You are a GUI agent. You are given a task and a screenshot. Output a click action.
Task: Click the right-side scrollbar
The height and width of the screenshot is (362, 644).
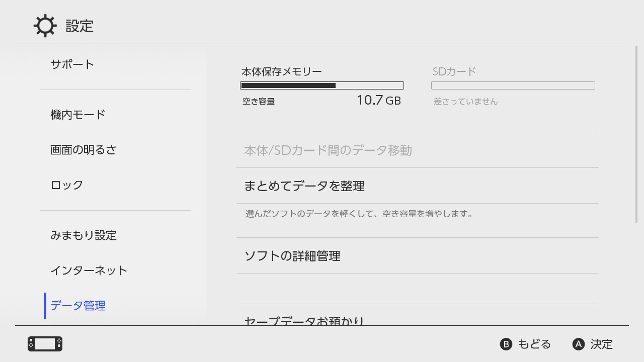(x=637, y=136)
